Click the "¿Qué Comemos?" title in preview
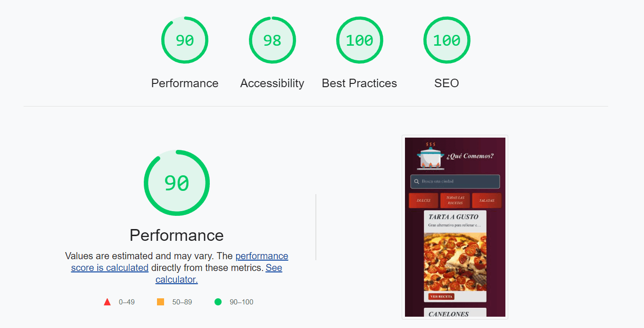Image resolution: width=644 pixels, height=328 pixels. (x=470, y=156)
